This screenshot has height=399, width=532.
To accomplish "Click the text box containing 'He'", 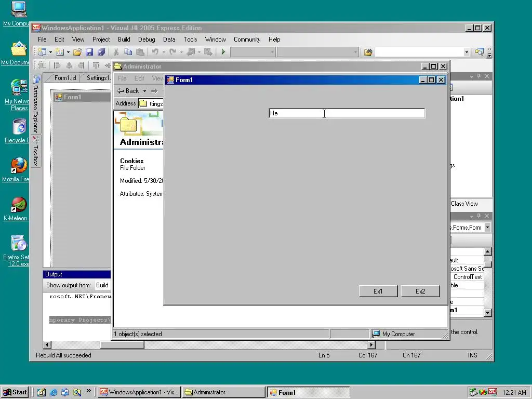I will point(347,113).
